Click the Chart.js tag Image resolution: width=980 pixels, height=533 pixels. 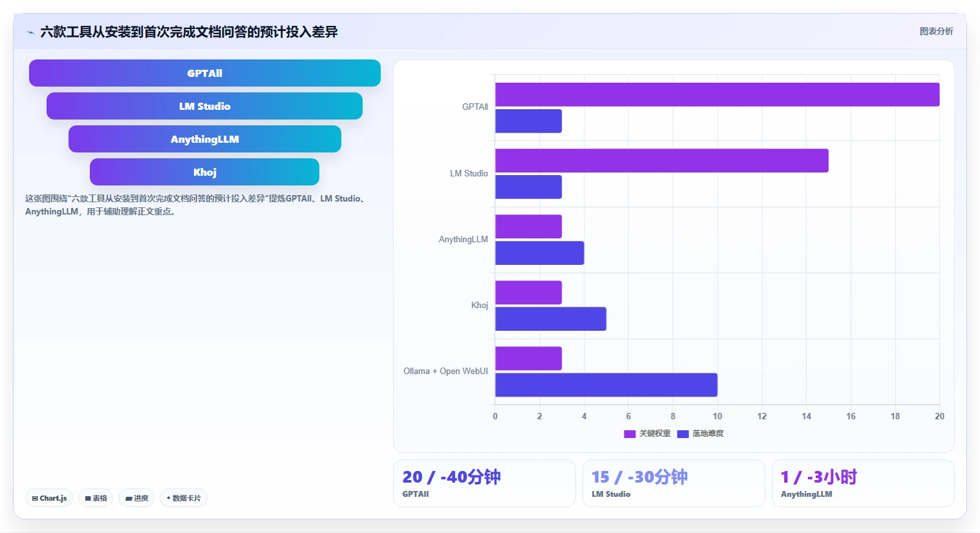pos(49,498)
